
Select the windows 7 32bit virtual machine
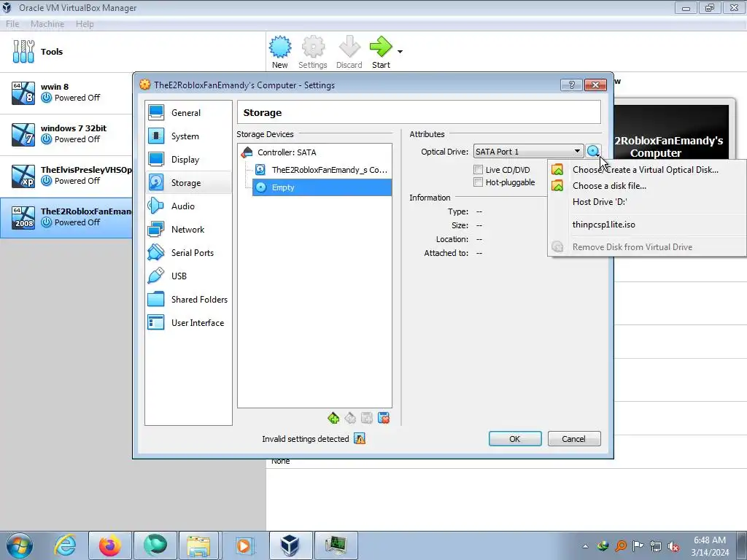(x=66, y=134)
